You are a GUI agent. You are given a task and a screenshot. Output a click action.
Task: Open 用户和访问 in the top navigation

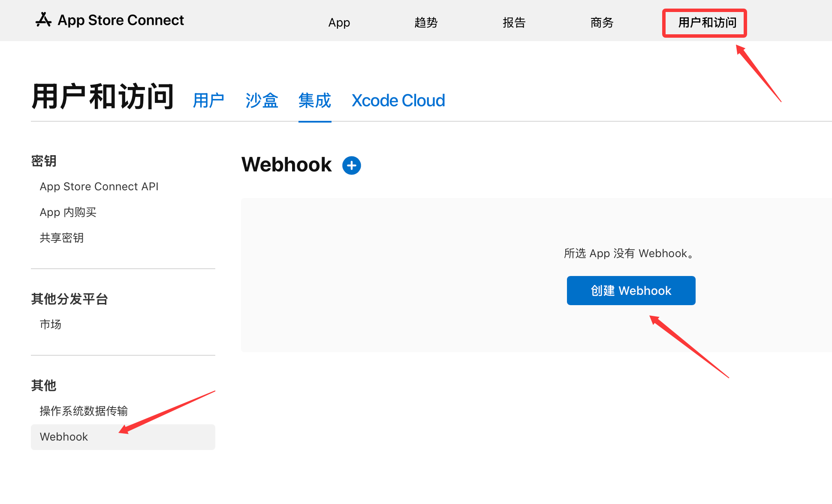(708, 22)
